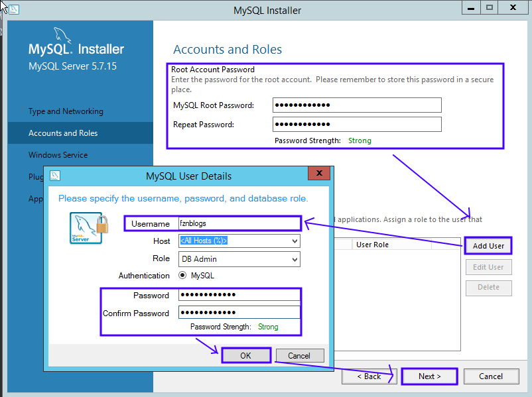Close the MySQL Installer window
Screen dimensions: 532x397
coord(513,8)
